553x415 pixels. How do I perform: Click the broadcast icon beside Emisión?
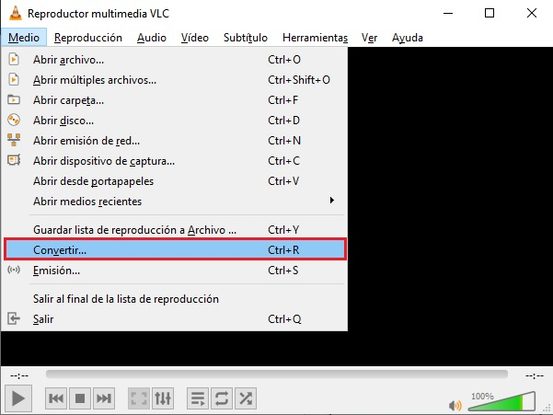14,270
